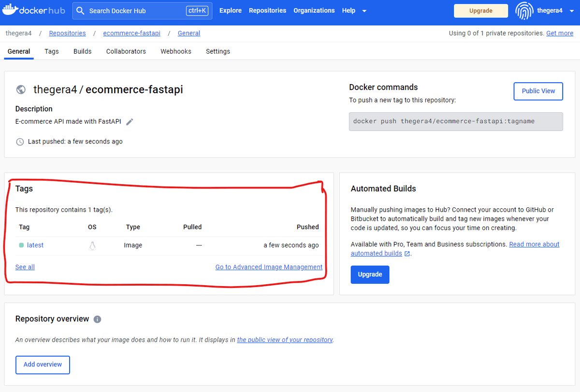Screen dimensions: 580x392
Task: Click the external link icon after automated builds
Action: tap(407, 254)
